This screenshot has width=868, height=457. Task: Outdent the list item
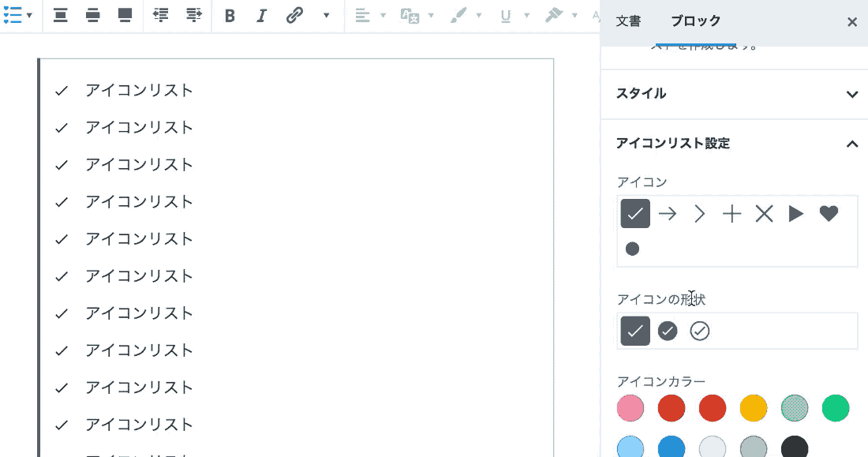point(161,16)
